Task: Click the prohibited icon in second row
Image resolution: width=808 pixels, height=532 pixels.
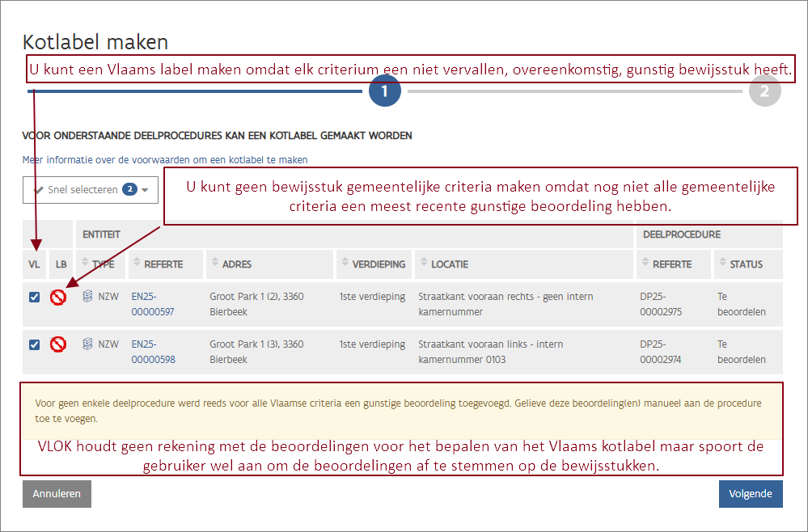Action: (58, 345)
